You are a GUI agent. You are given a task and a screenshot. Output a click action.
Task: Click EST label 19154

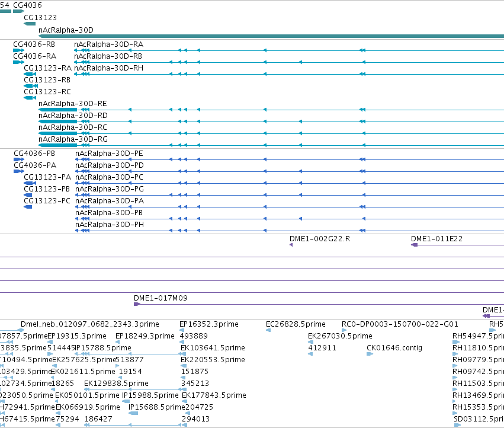130,372
